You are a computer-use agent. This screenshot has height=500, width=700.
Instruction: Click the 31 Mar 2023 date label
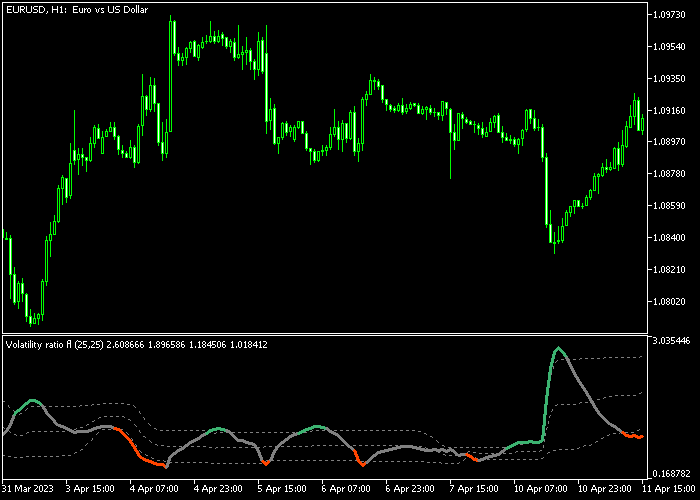pyautogui.click(x=28, y=488)
